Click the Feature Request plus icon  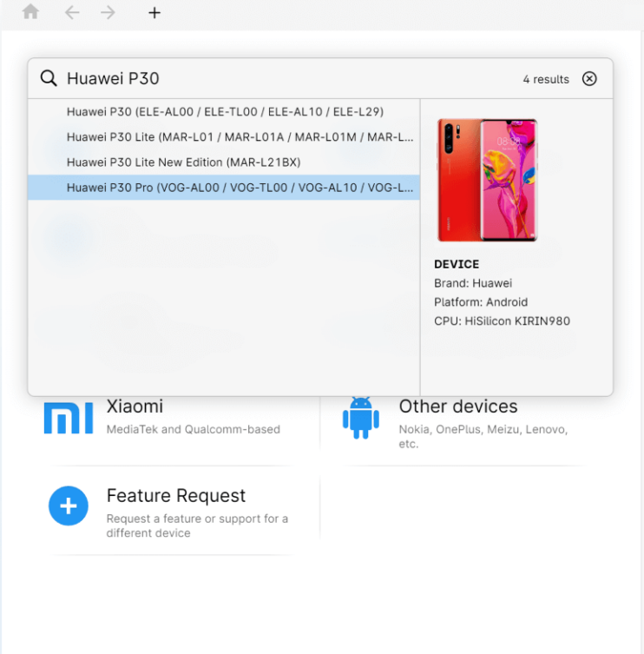pyautogui.click(x=69, y=505)
